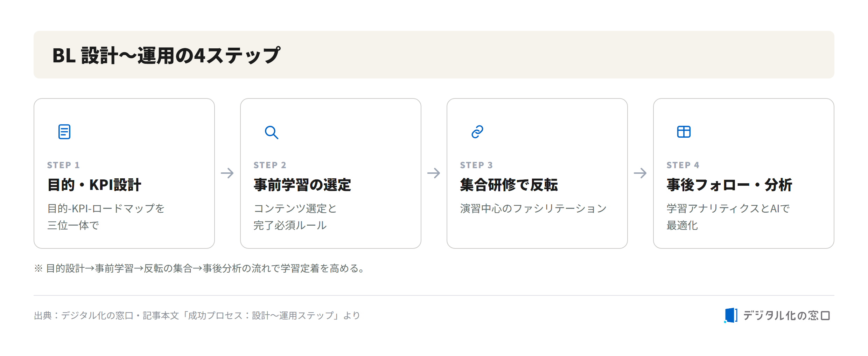
Task: Select the 集合研修で反転 heading
Action: click(x=509, y=185)
